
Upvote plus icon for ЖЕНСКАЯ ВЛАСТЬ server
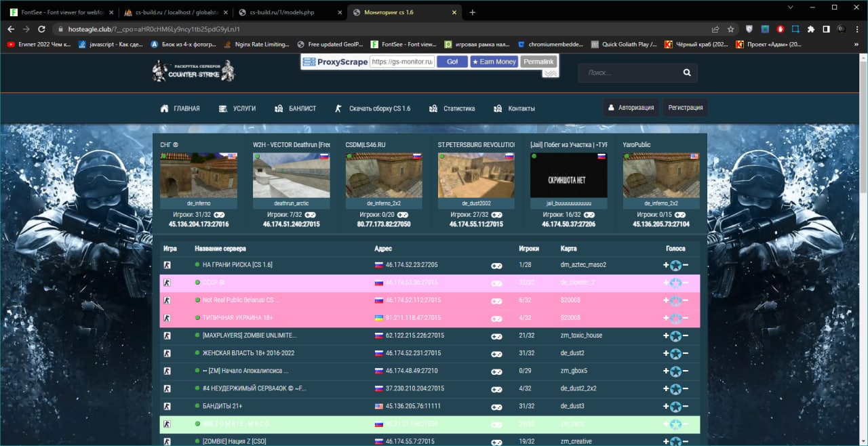click(x=666, y=354)
